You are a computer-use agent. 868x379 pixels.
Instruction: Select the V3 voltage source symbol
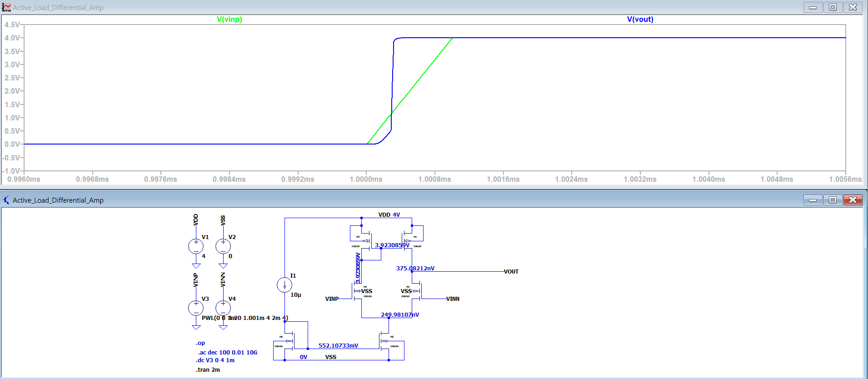196,308
